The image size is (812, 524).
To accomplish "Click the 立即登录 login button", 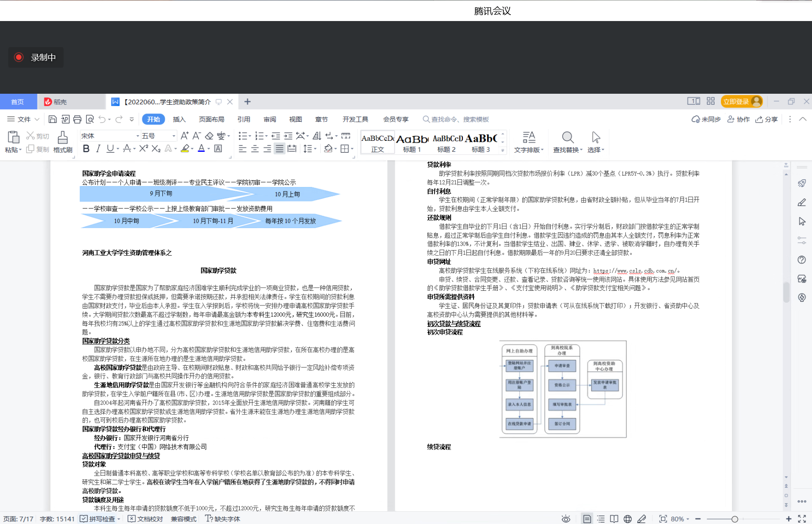I will (742, 102).
